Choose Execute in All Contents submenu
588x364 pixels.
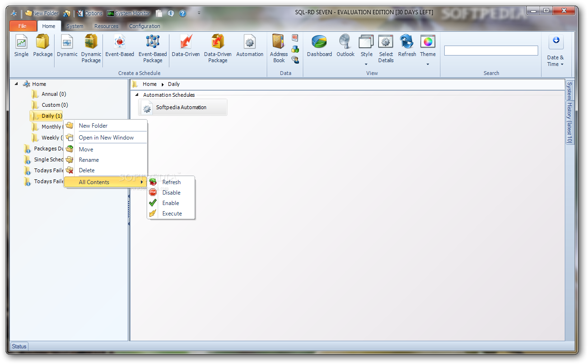[171, 214]
